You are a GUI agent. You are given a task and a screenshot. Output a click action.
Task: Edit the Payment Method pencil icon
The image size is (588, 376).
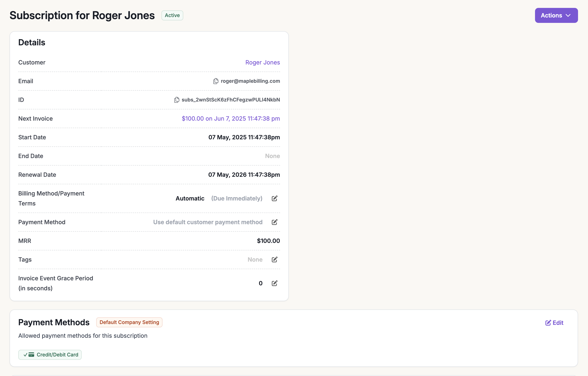pos(274,222)
